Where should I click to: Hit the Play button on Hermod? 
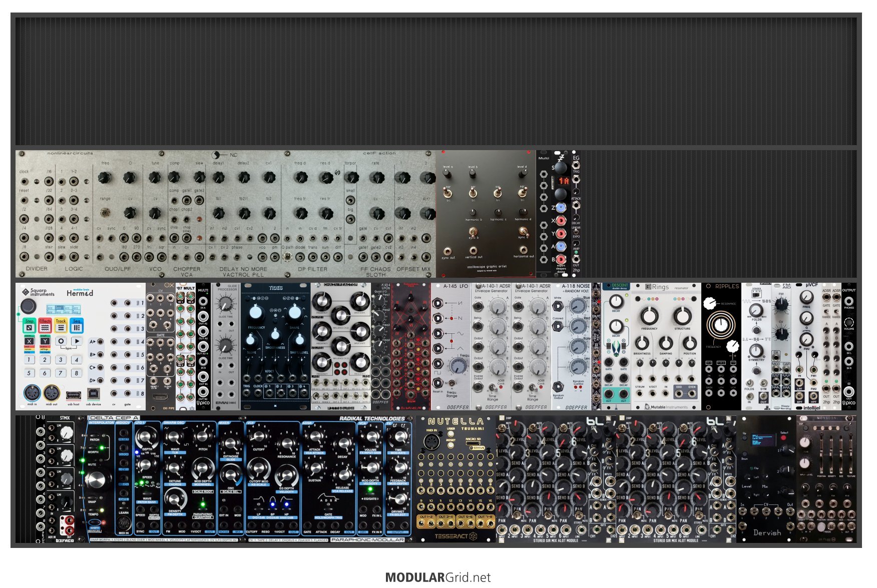tap(77, 341)
